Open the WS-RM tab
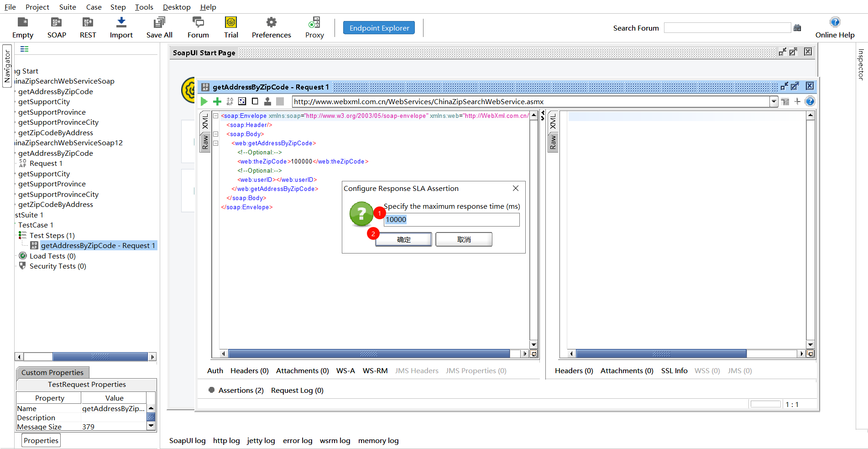This screenshot has width=868, height=449. tap(375, 371)
